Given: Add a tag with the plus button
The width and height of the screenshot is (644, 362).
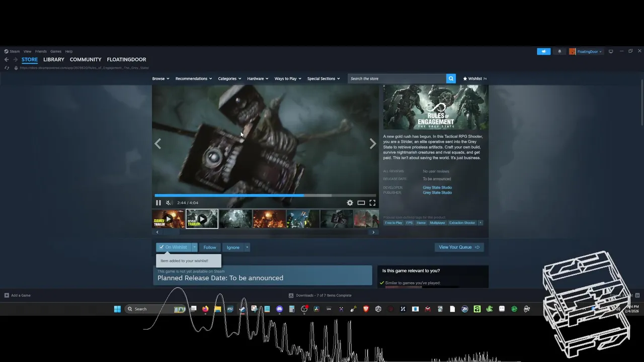Looking at the screenshot, I should [480, 223].
